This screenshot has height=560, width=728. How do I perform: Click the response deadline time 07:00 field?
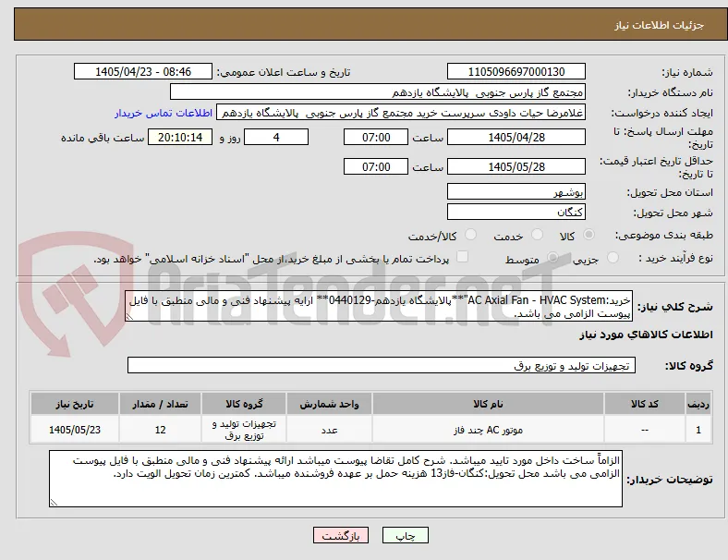[376, 138]
